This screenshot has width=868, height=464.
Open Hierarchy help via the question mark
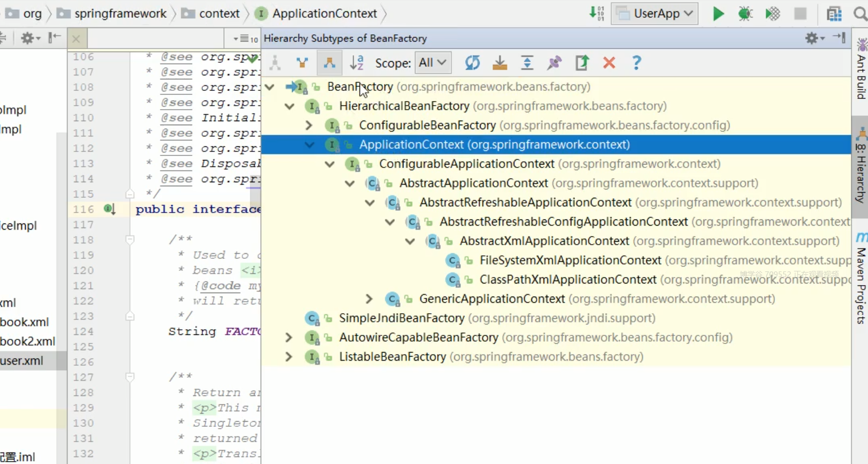pos(637,63)
